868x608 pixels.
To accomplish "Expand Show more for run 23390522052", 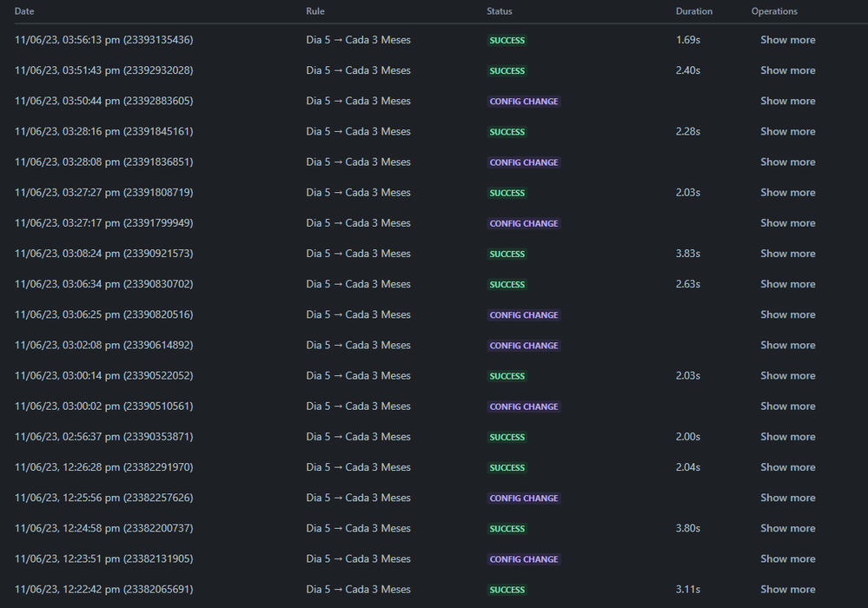I will pos(787,375).
